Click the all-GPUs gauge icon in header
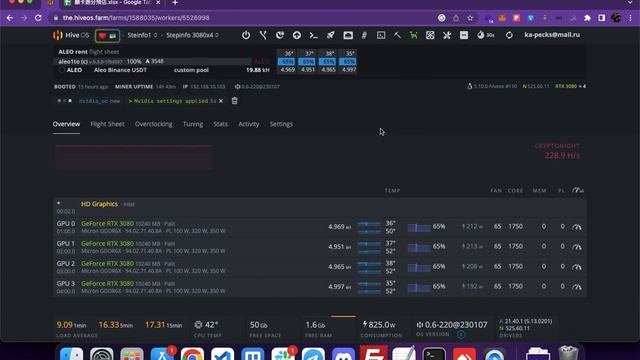Image resolution: width=640 pixels, height=360 pixels. click(578, 190)
